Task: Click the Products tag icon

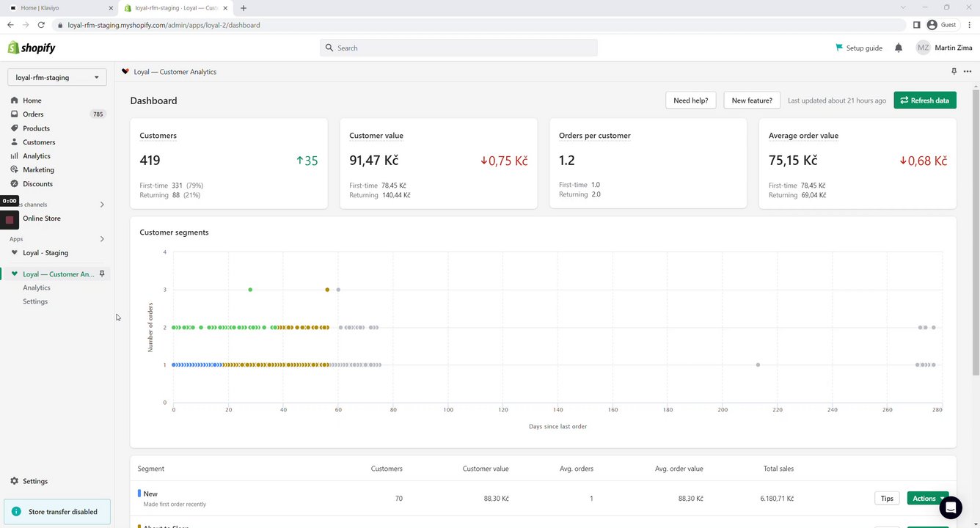Action: (15, 128)
